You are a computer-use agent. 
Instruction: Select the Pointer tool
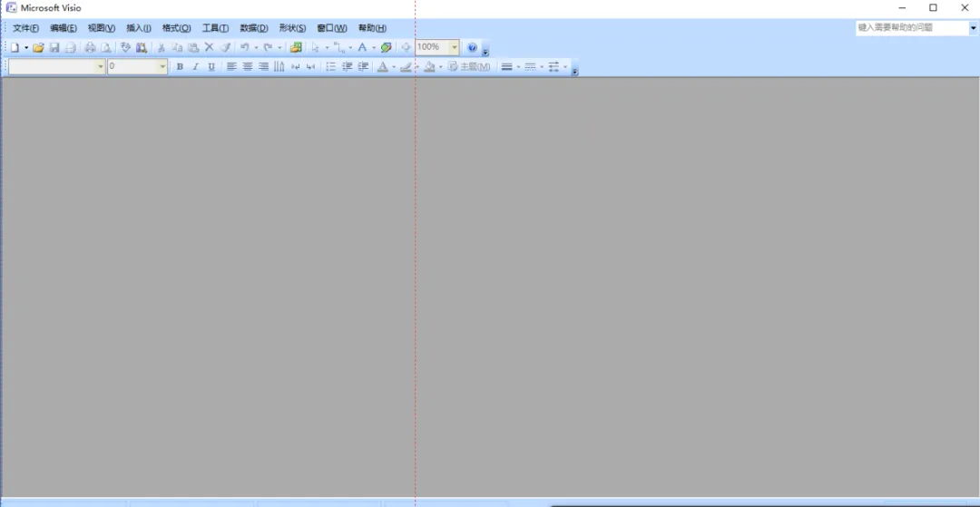pos(316,47)
